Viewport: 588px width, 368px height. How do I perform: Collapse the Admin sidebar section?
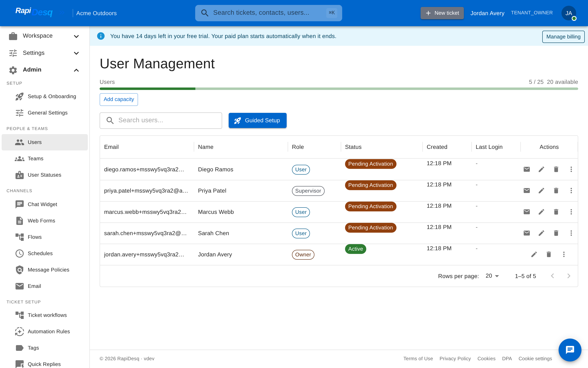(x=45, y=70)
